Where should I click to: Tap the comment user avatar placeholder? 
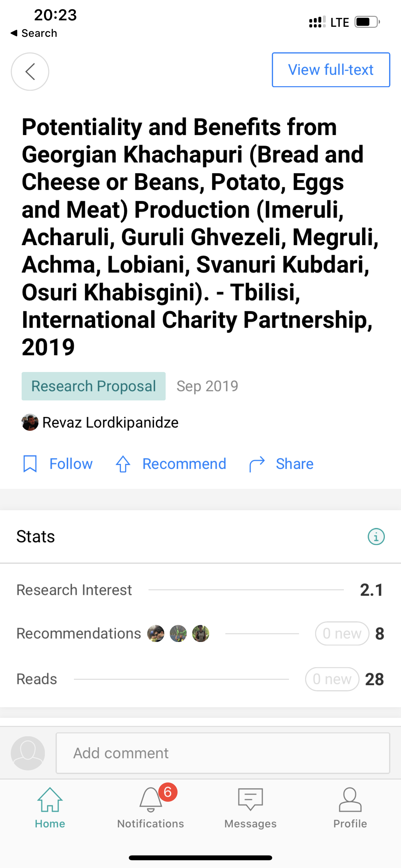(x=28, y=753)
